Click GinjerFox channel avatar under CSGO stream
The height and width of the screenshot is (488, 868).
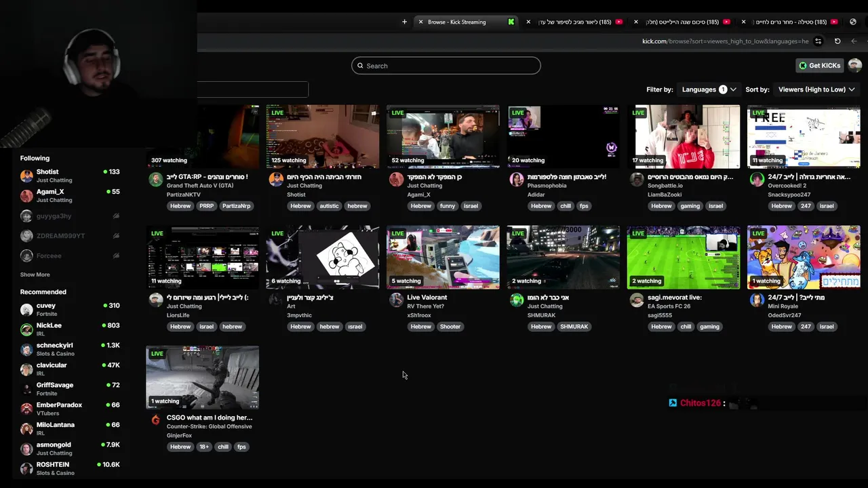pyautogui.click(x=156, y=420)
